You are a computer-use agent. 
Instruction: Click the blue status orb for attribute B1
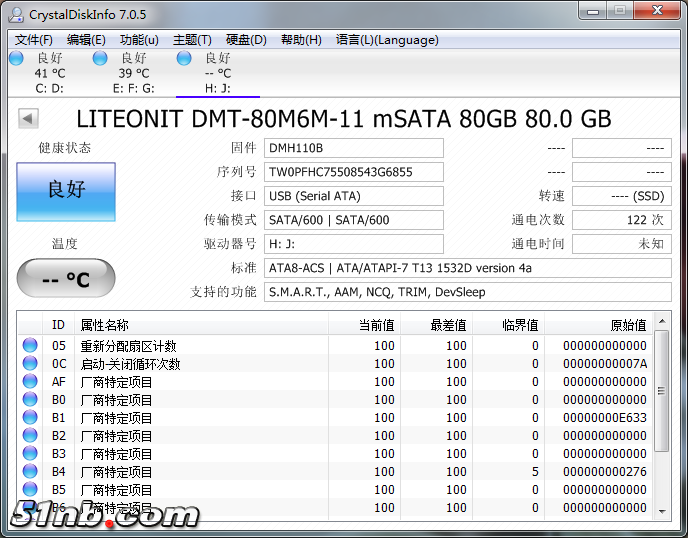(x=30, y=417)
